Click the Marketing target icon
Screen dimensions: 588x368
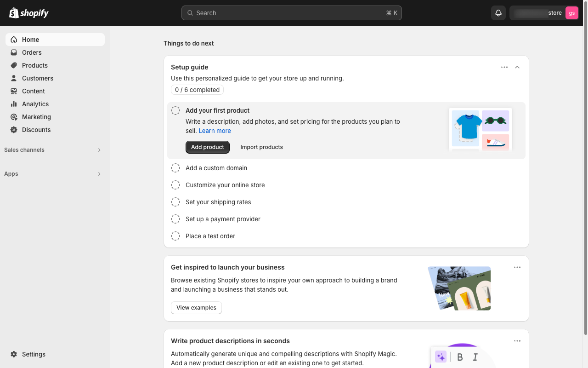coord(14,117)
